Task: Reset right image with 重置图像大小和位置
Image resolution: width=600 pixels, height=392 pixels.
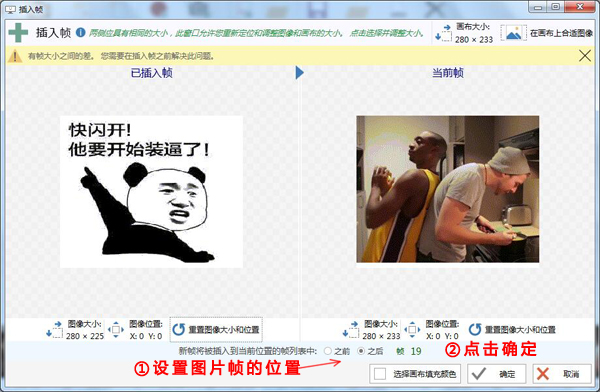Action: point(512,330)
